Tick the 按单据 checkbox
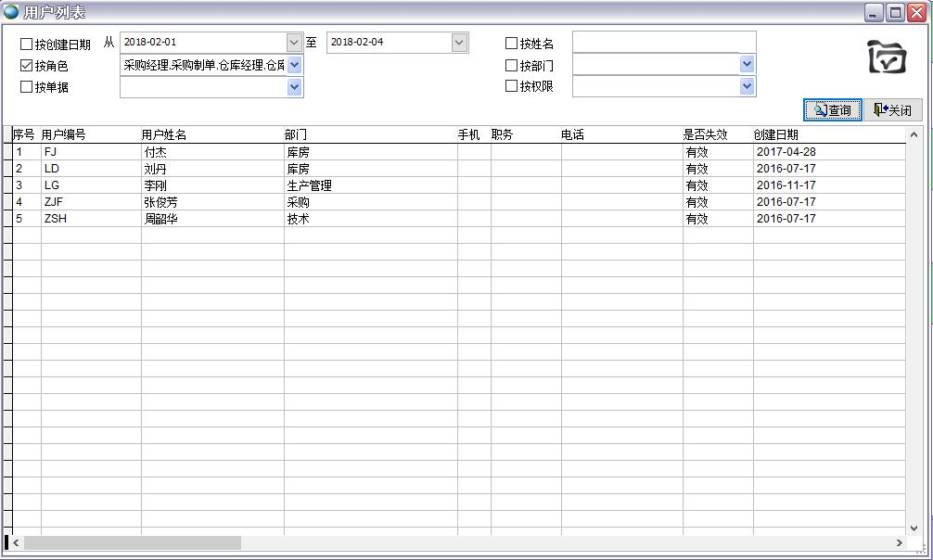 pos(26,87)
